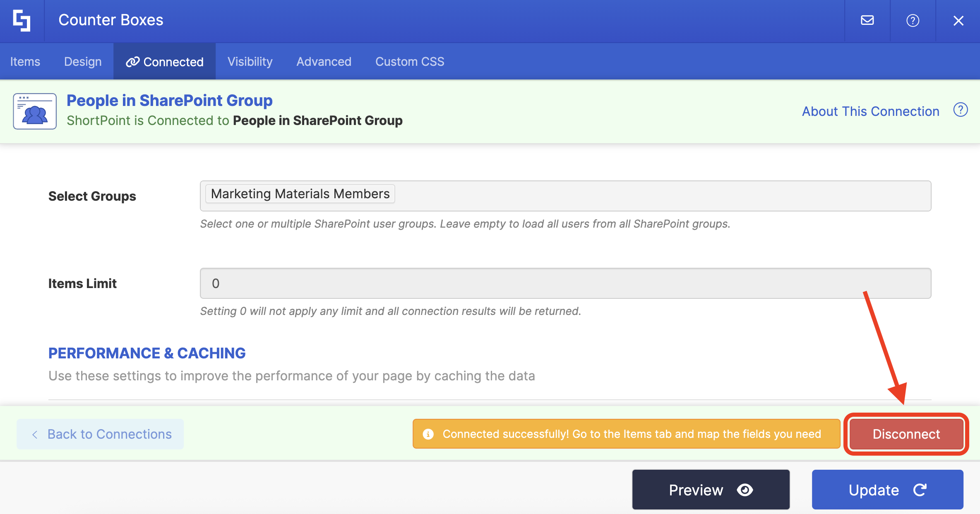Open the envelope contact icon
This screenshot has height=514, width=980.
pos(867,20)
